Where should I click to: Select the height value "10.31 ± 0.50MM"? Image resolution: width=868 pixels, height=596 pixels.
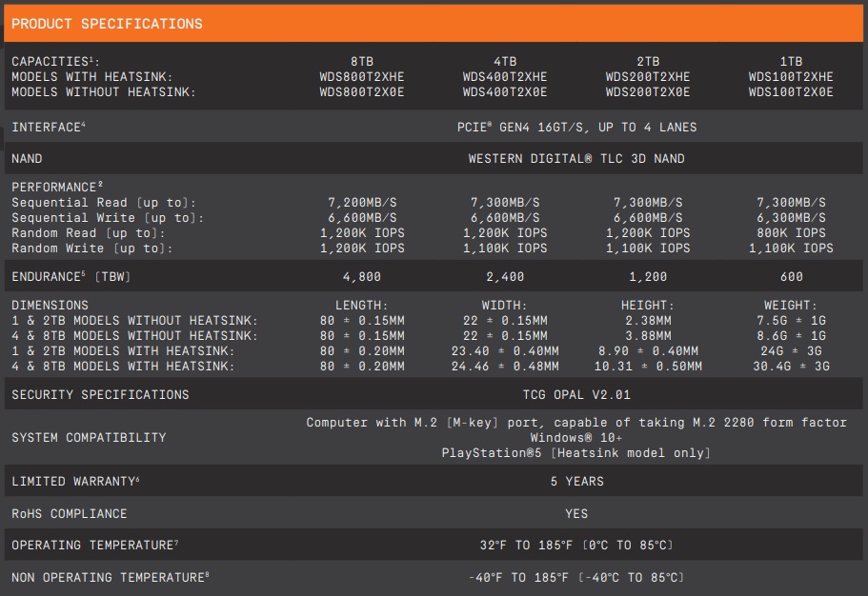(648, 367)
